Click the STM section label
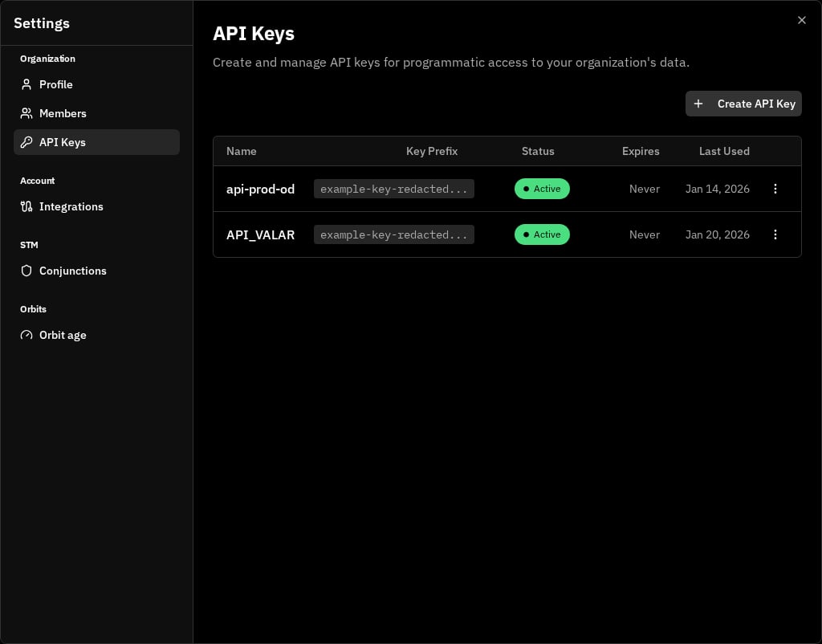 pos(29,245)
